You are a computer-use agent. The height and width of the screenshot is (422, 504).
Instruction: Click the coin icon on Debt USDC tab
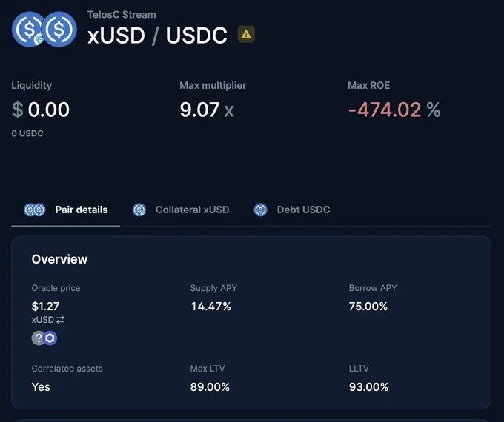(x=260, y=210)
